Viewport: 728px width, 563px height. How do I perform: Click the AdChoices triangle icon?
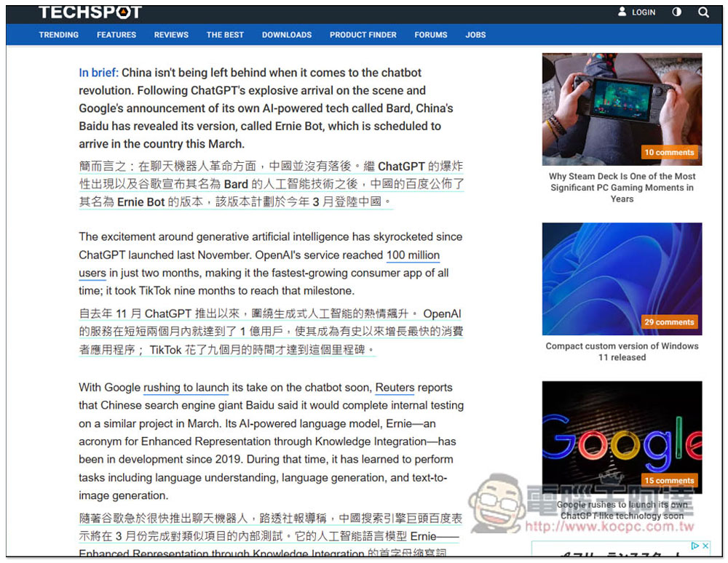[695, 546]
